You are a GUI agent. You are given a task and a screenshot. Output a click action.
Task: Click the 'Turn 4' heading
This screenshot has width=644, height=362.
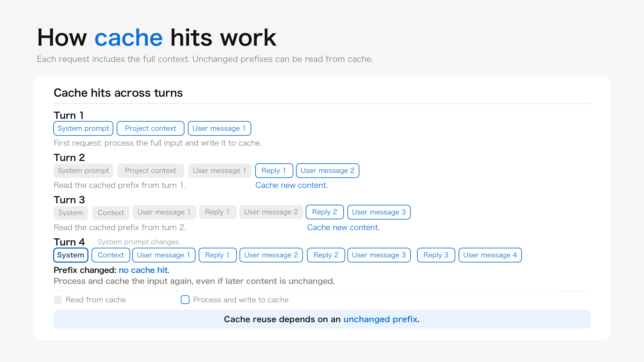(x=69, y=242)
